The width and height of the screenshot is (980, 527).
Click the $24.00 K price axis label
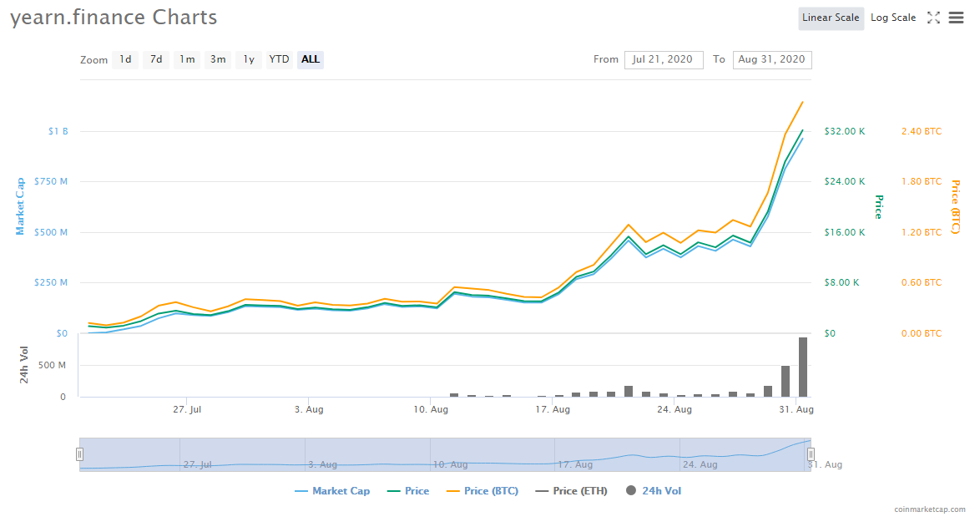click(x=845, y=181)
